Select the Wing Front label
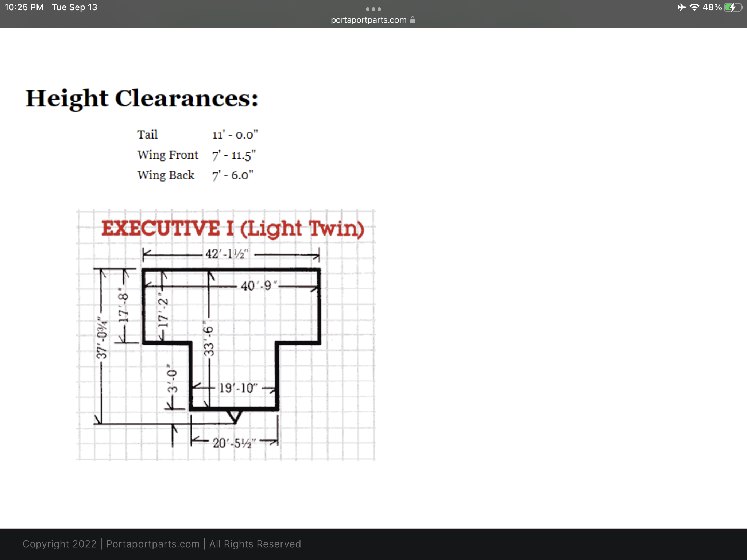 tap(168, 155)
